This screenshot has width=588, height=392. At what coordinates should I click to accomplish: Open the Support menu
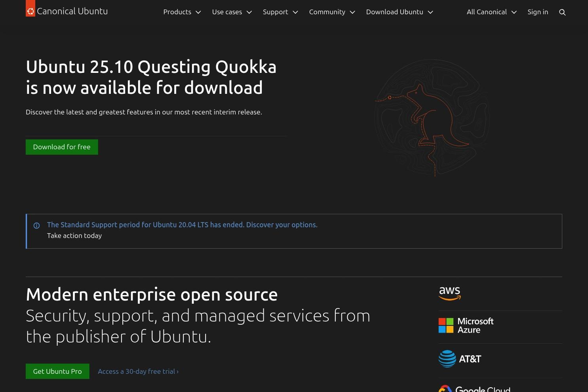point(280,12)
